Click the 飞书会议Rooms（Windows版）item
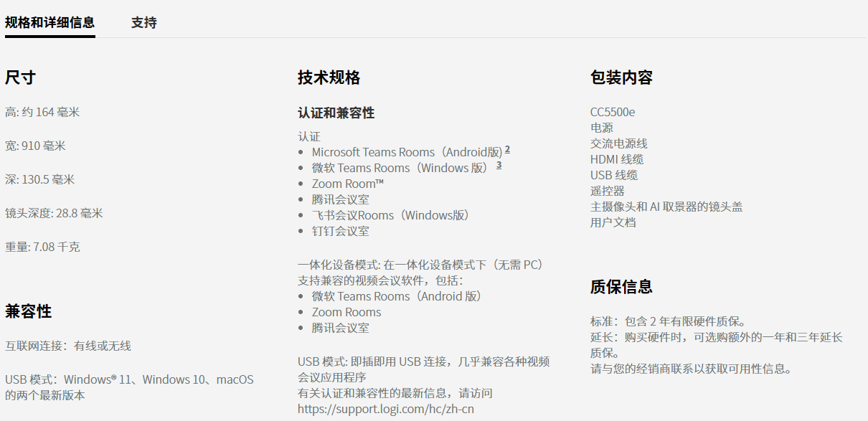 [391, 215]
